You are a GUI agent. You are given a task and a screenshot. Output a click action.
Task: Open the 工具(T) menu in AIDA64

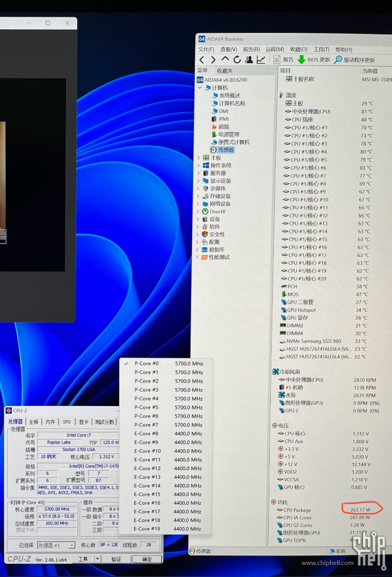click(x=322, y=49)
